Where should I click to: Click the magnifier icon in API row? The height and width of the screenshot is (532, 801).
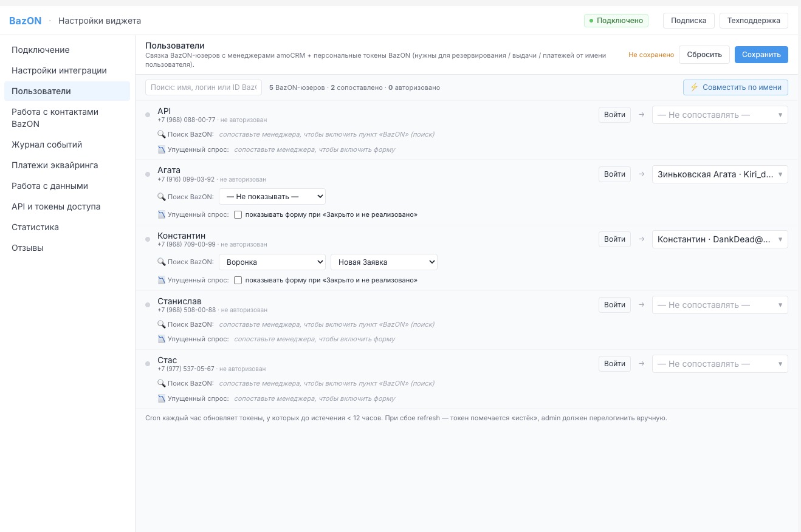point(161,134)
